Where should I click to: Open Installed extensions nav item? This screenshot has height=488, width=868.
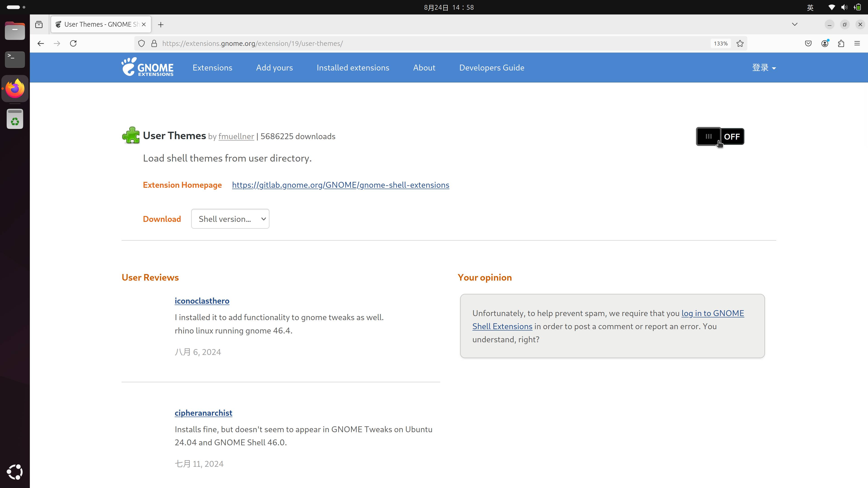353,68
